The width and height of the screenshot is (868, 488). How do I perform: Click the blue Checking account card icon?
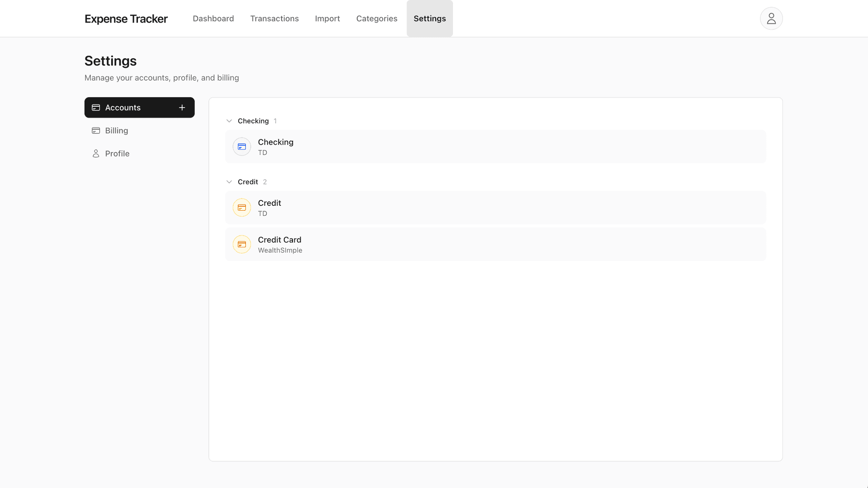(x=241, y=147)
